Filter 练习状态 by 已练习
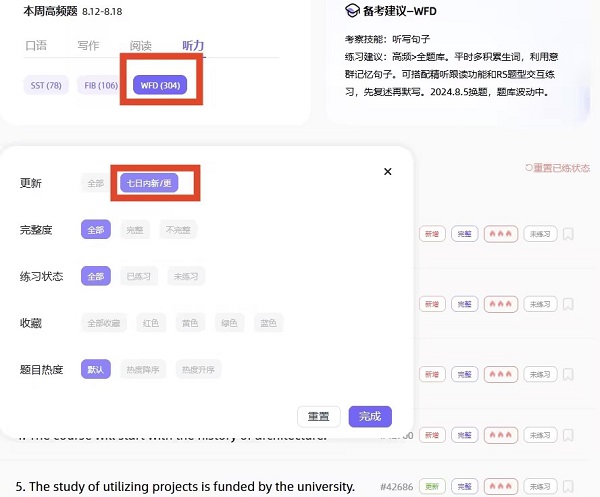This screenshot has width=600, height=497. click(x=139, y=276)
